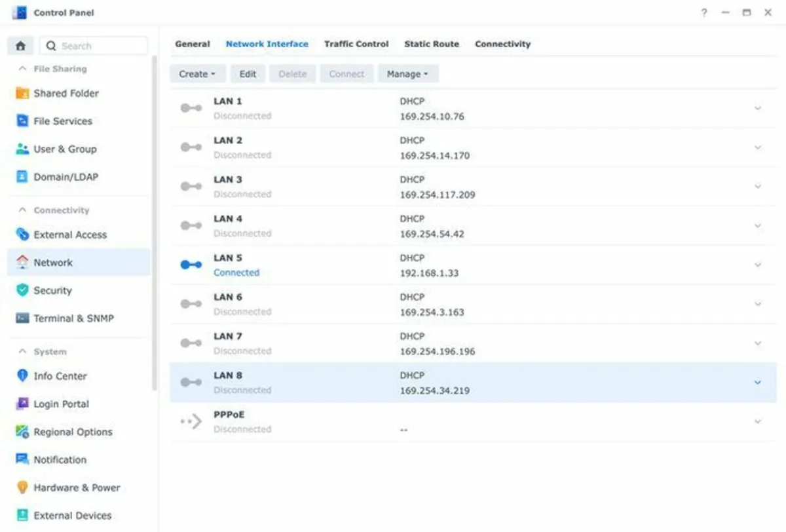Image resolution: width=786 pixels, height=532 pixels.
Task: Open the Terminal & SNMP icon
Action: (x=22, y=318)
